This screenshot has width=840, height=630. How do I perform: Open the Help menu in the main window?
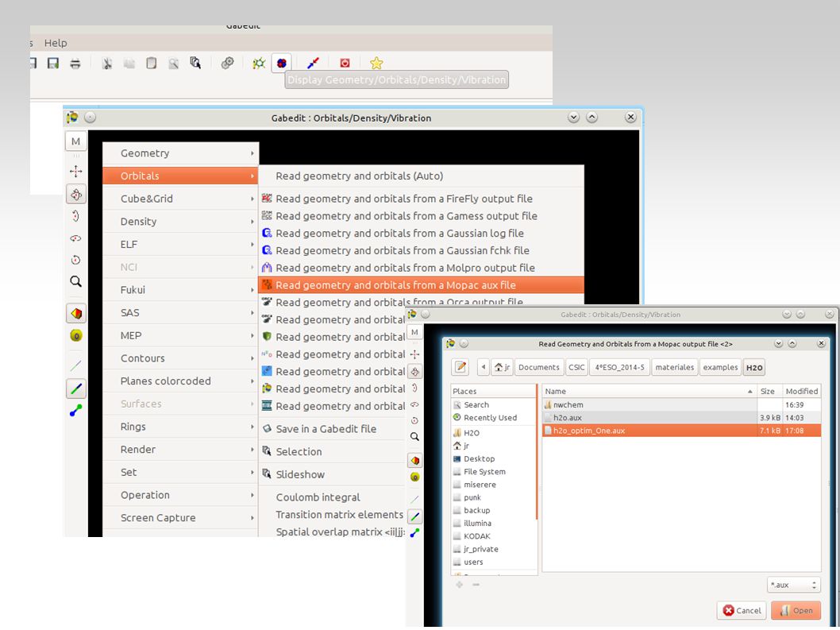pos(56,43)
